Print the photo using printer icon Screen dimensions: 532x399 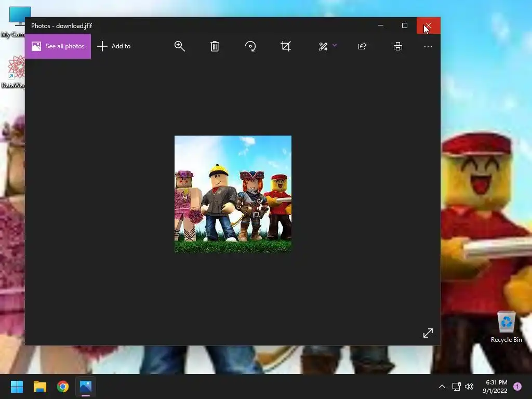tap(398, 46)
